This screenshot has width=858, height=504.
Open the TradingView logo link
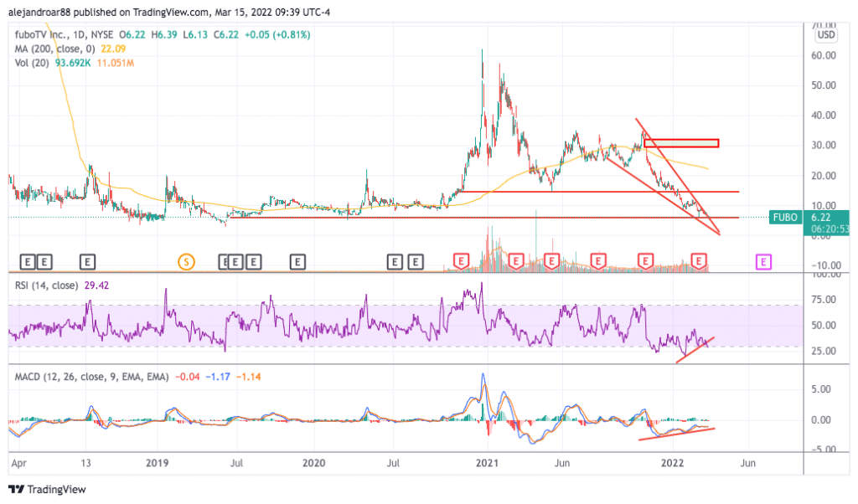click(47, 489)
